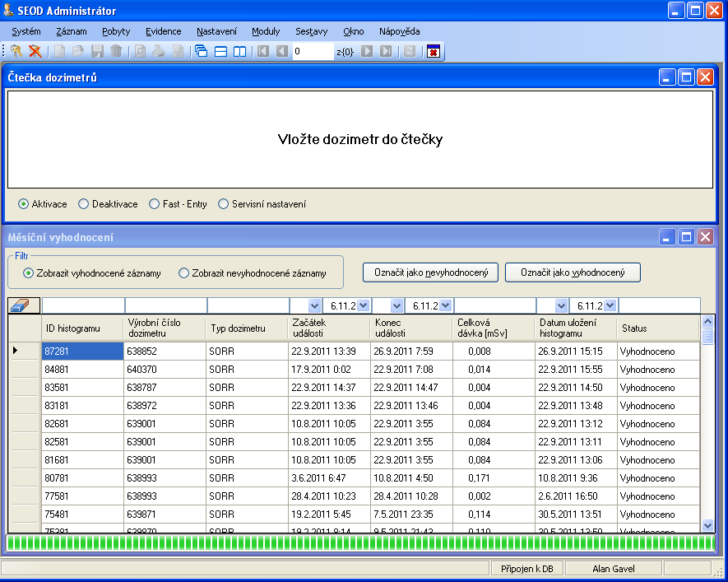Open the Nápověda menu
Screen dimensions: 728x582
click(x=399, y=31)
